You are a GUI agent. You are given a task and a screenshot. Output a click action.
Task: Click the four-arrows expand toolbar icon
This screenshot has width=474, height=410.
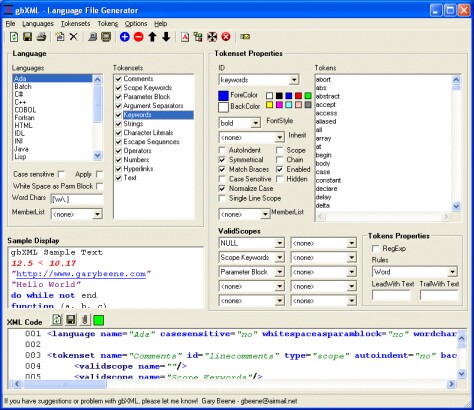click(x=212, y=37)
